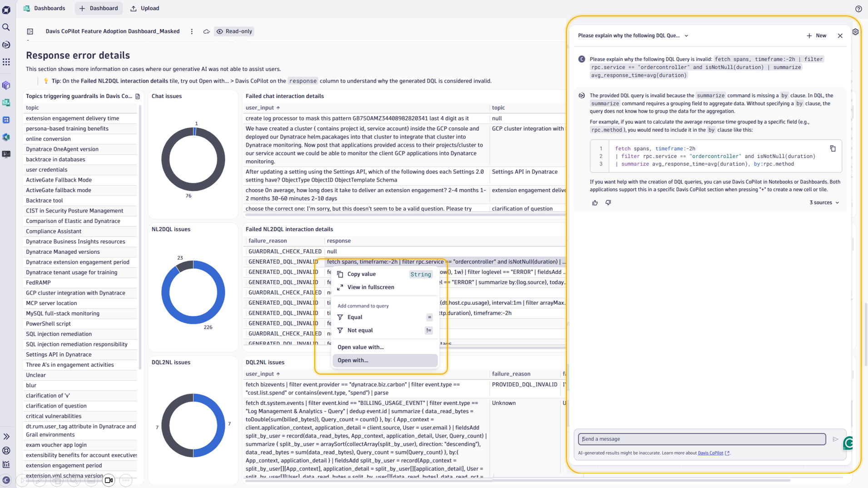Click the Dynatrace logo icon in sidebar
Image resolution: width=868 pixels, height=488 pixels.
(6, 10)
